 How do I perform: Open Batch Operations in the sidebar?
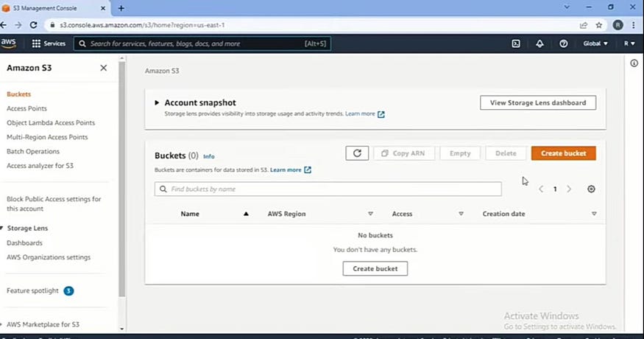[33, 151]
